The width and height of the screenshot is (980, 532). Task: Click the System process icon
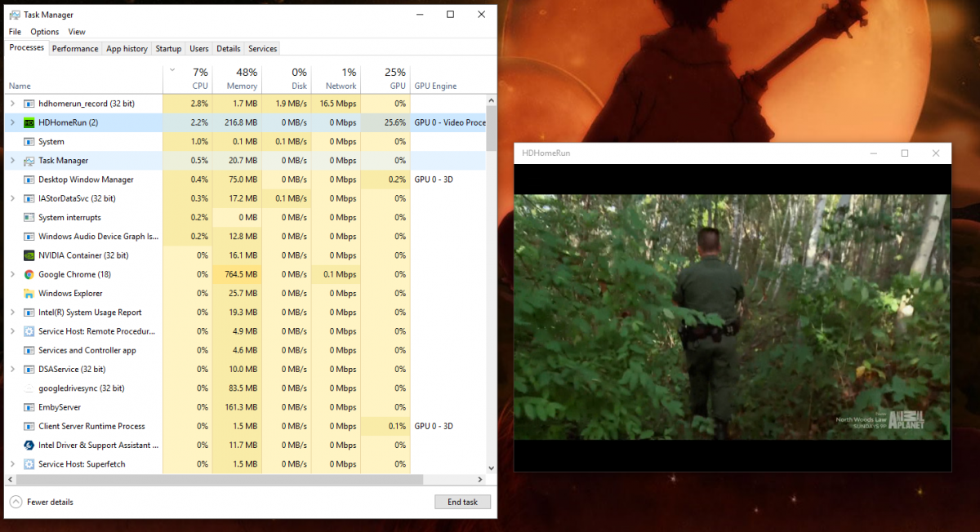tap(29, 142)
